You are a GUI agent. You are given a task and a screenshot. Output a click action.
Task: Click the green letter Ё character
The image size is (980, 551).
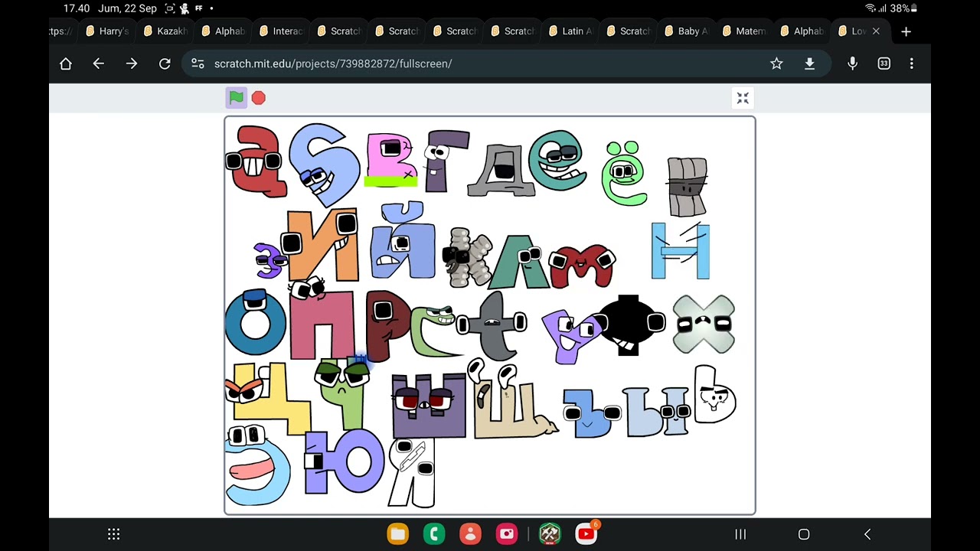625,173
